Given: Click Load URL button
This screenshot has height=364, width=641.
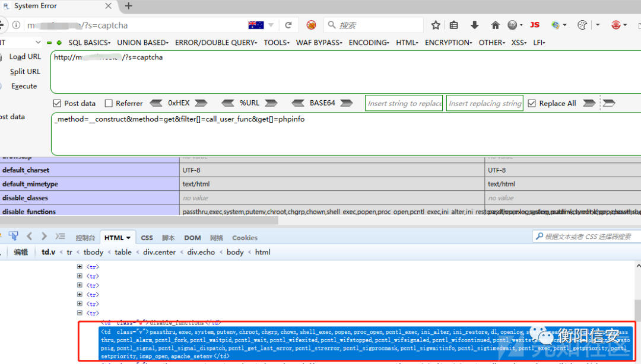Looking at the screenshot, I should (25, 56).
